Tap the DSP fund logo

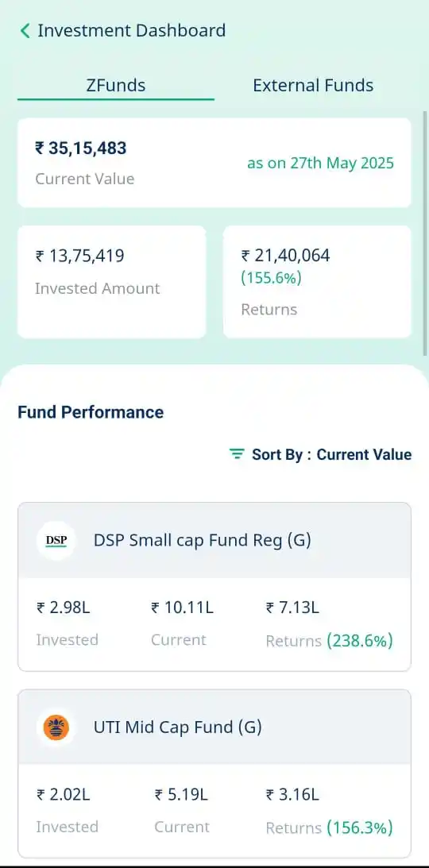coord(56,540)
